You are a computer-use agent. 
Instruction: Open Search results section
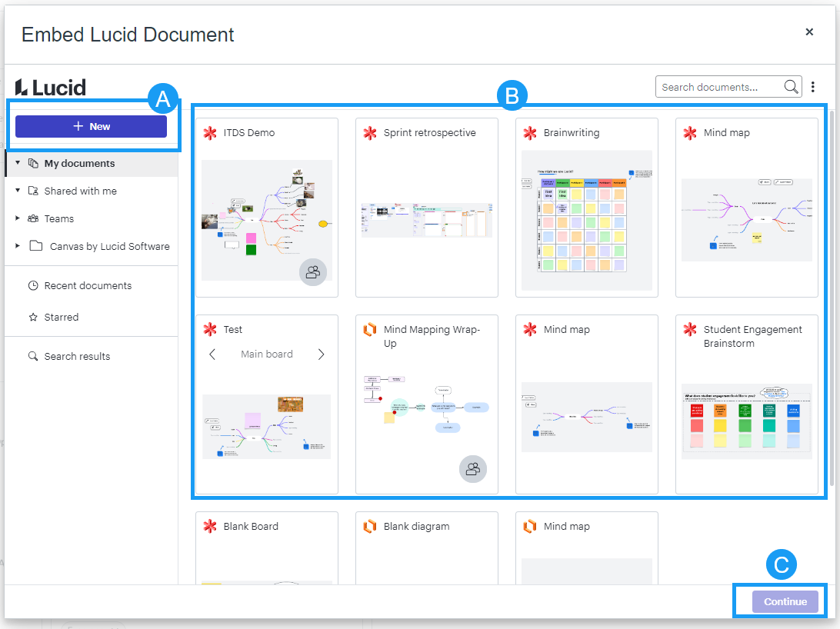pyautogui.click(x=77, y=356)
